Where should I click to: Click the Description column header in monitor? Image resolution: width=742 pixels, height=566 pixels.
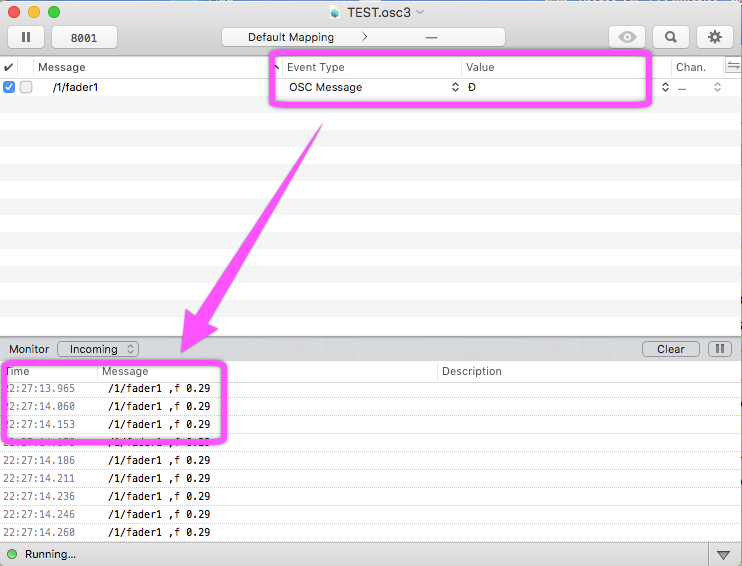tap(471, 371)
